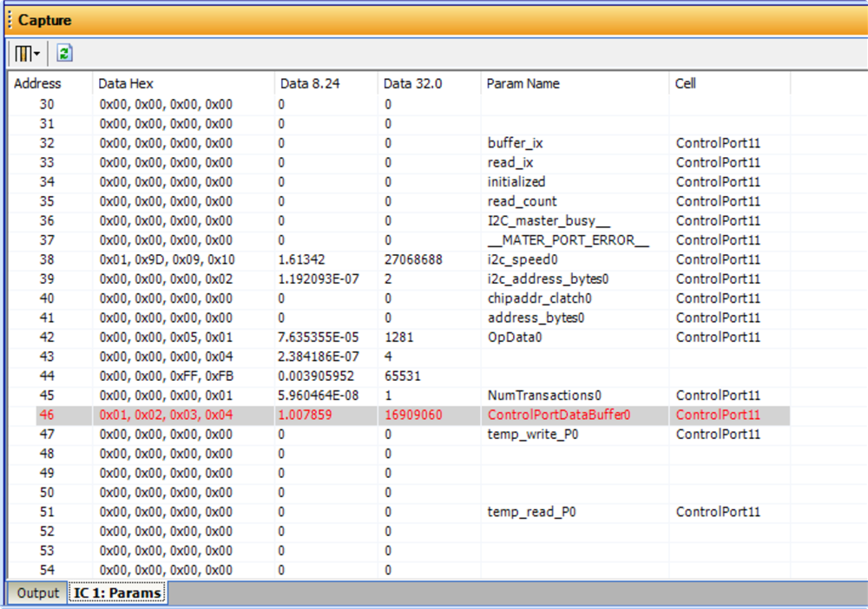This screenshot has width=868, height=609.
Task: Click the Data 32.0 value 1281
Action: point(398,337)
